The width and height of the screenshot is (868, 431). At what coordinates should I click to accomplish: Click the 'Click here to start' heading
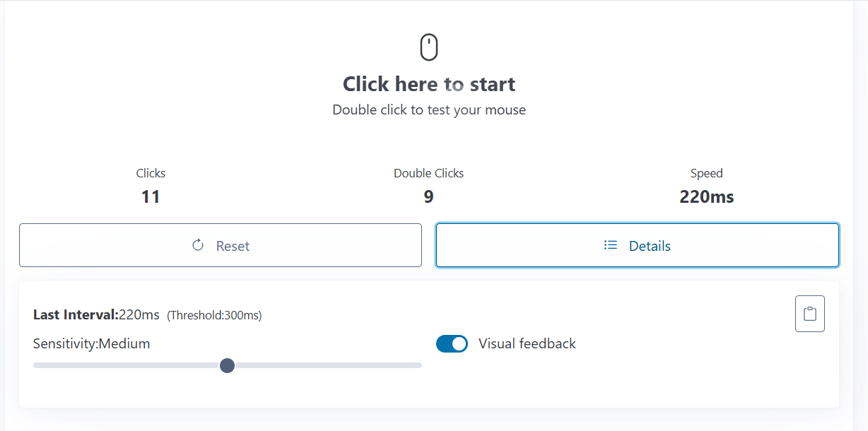coord(429,83)
